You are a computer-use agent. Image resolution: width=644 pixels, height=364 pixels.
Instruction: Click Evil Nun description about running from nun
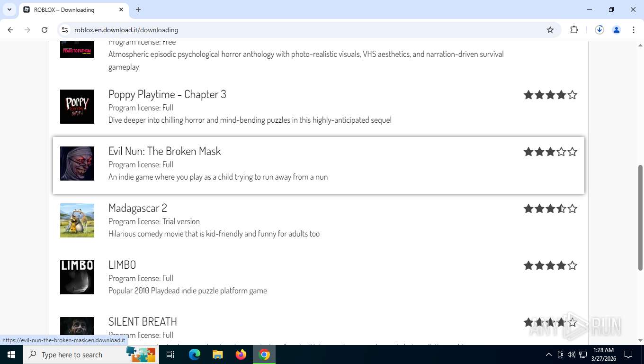point(218,177)
